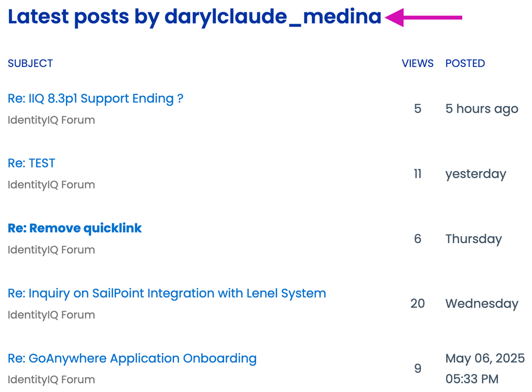Click the POSTED column header
The image size is (532, 392).
(465, 63)
